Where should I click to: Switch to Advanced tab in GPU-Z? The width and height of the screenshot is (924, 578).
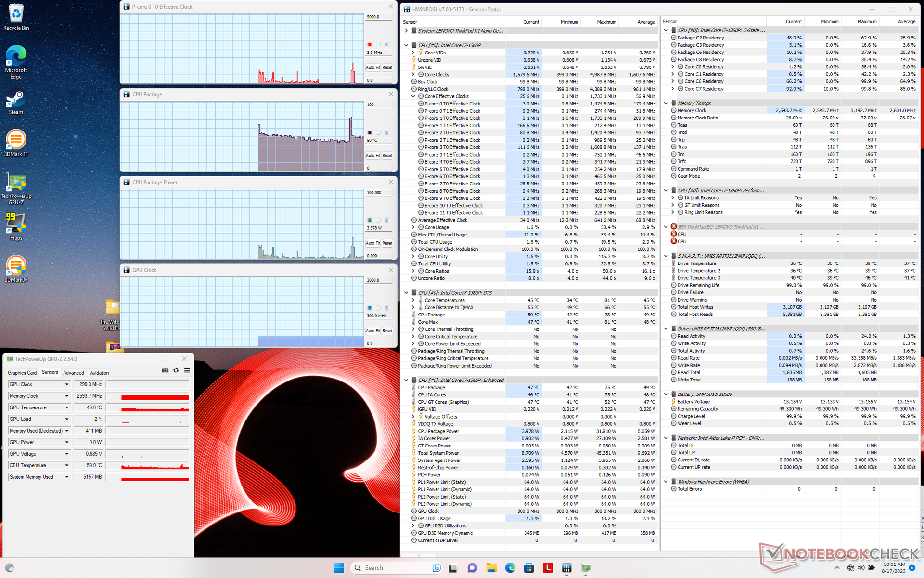point(74,373)
